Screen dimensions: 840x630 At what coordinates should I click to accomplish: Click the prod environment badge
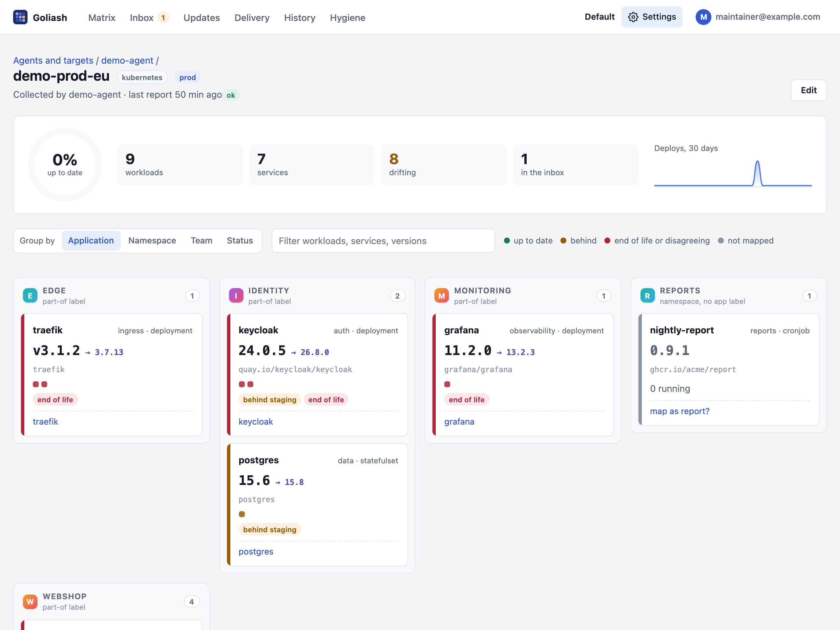tap(188, 77)
